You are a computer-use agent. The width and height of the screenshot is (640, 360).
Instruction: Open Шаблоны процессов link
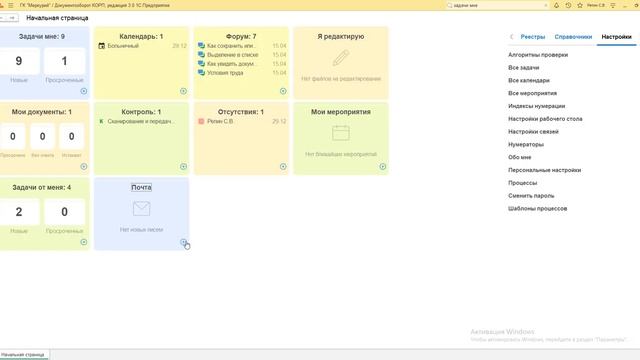click(538, 209)
